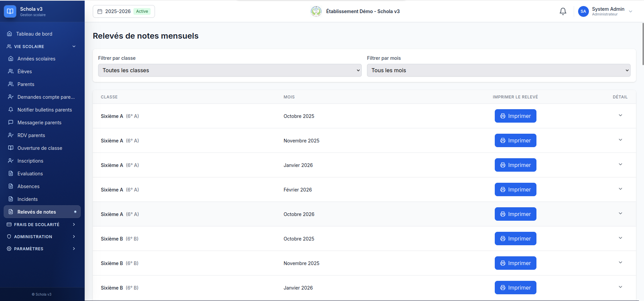Open Années scolaires menu item
The height and width of the screenshot is (301, 644).
42,58
